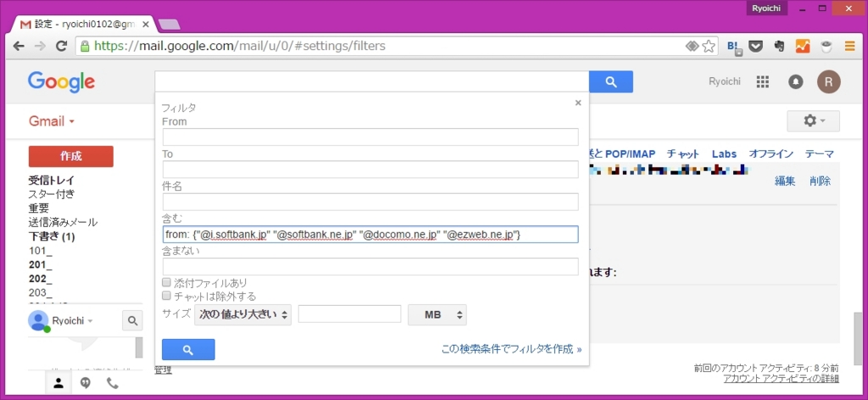Click the Pocket extension icon

755,47
